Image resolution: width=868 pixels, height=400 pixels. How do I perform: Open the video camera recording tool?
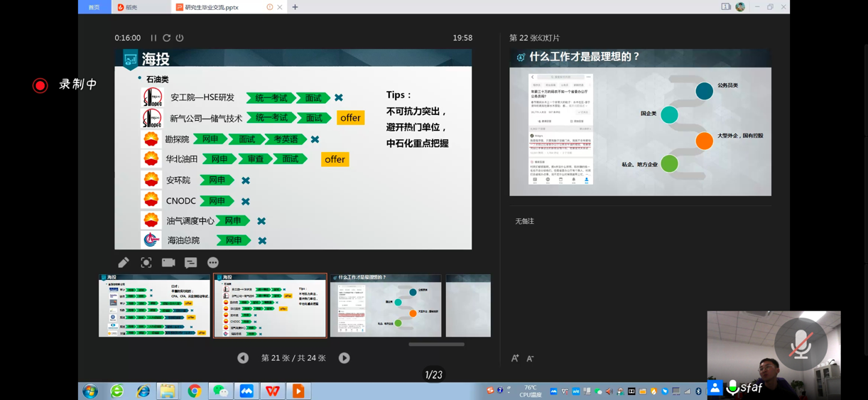[168, 263]
